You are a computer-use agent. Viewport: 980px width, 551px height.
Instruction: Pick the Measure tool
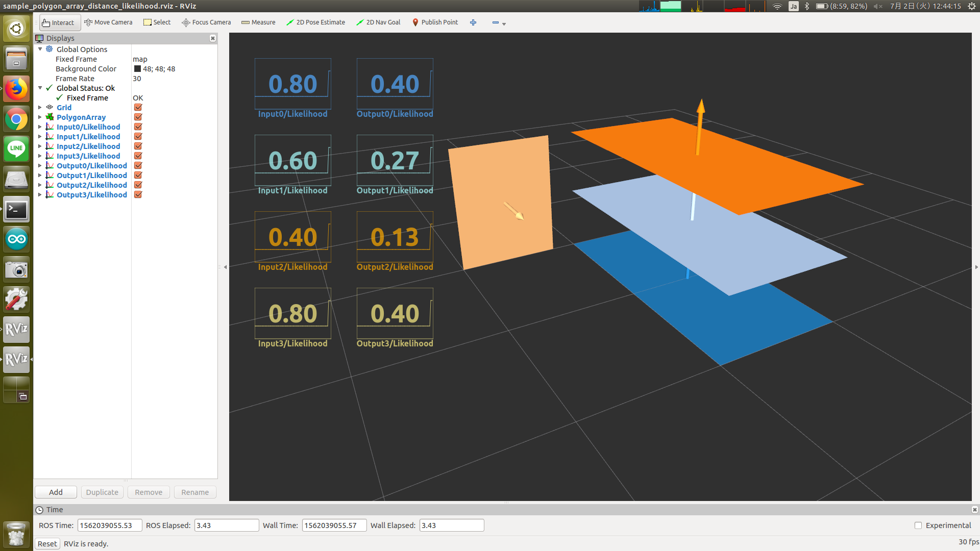(x=258, y=22)
